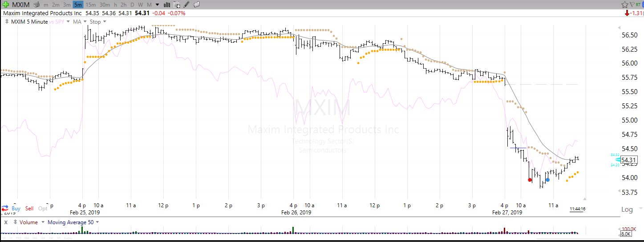Viewport: 644px width, 242px height.
Task: Click the 100.0K volume axis label
Action: (x=629, y=228)
